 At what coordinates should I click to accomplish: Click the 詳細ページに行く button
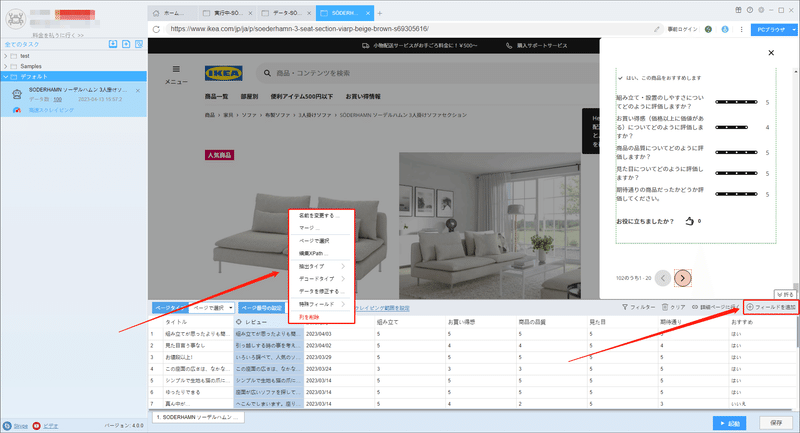pyautogui.click(x=715, y=307)
